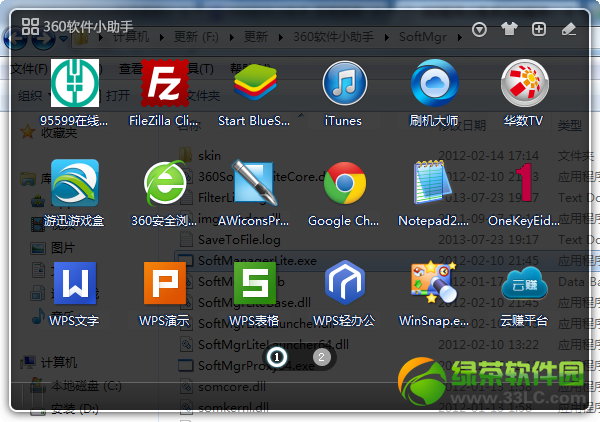
Task: Open OneKeyEid app
Action: coord(525,182)
